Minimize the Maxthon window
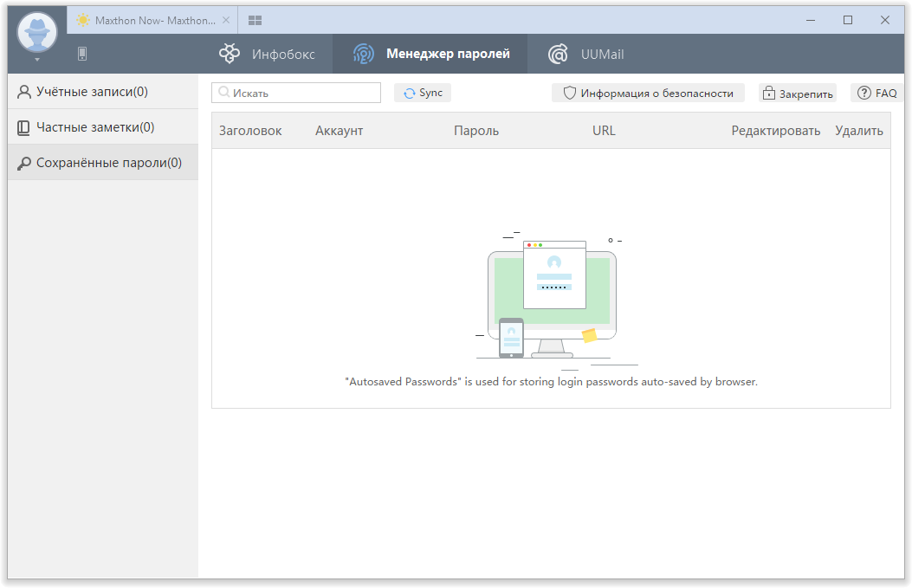 pos(811,21)
